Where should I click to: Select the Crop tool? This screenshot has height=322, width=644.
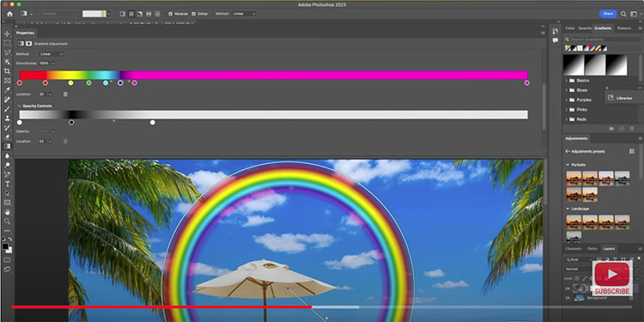click(x=7, y=71)
